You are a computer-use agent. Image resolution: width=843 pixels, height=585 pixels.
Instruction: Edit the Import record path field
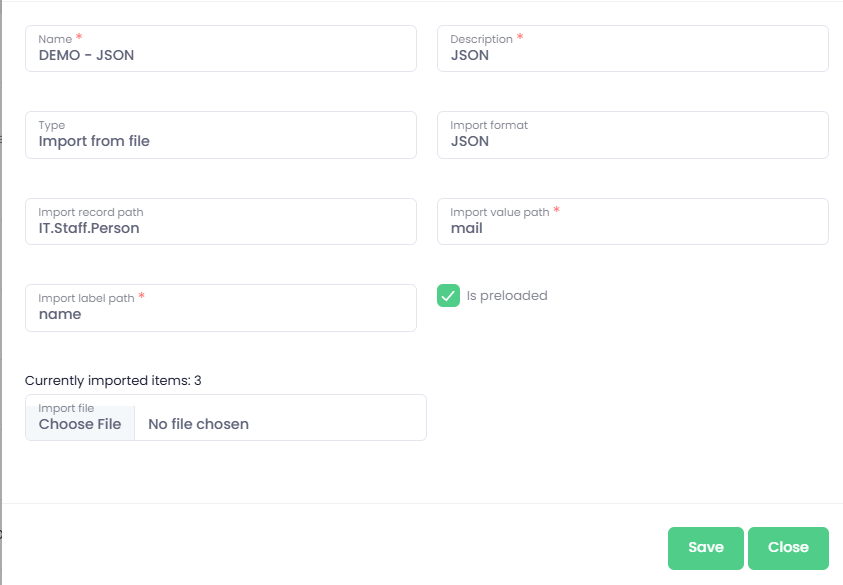tap(220, 227)
